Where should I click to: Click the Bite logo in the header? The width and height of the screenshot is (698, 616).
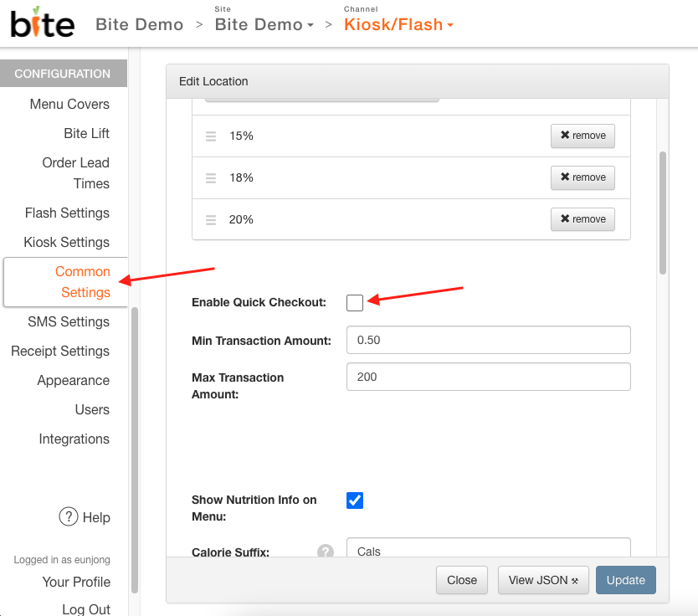(40, 23)
